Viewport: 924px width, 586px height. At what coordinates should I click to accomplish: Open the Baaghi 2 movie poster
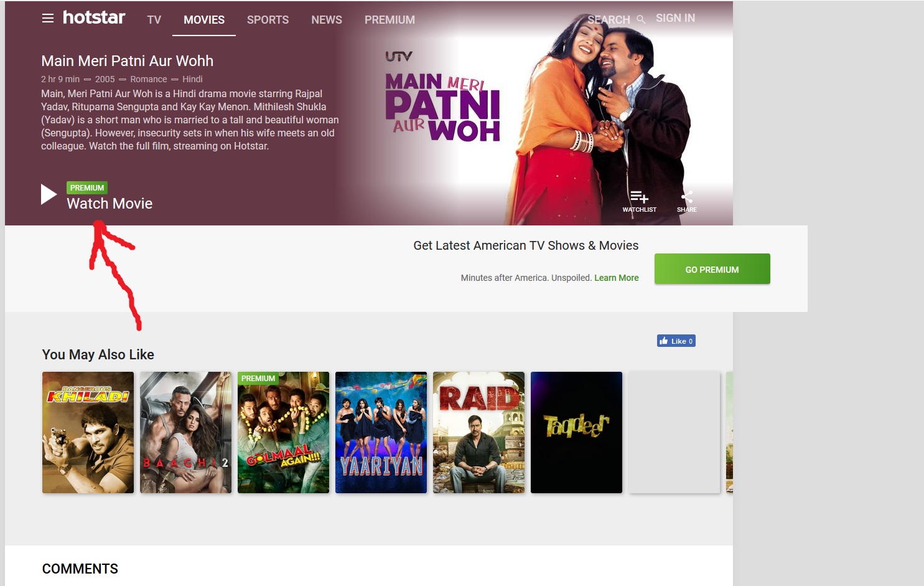pyautogui.click(x=185, y=432)
